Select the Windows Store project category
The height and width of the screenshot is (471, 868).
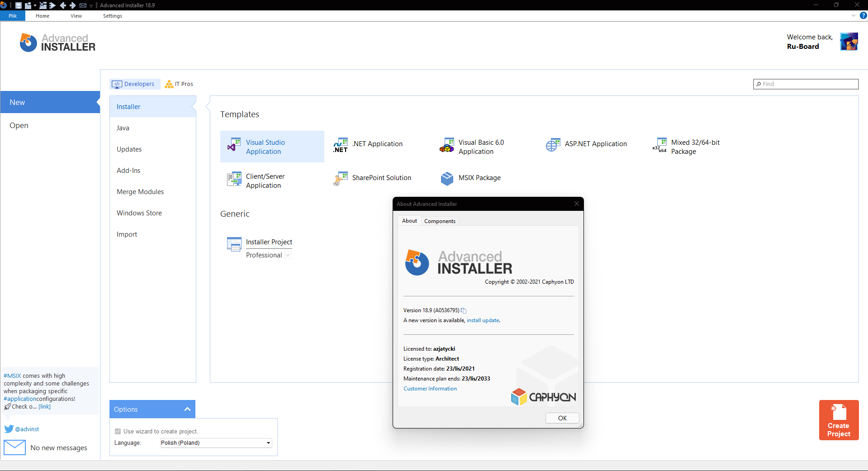pos(153,213)
